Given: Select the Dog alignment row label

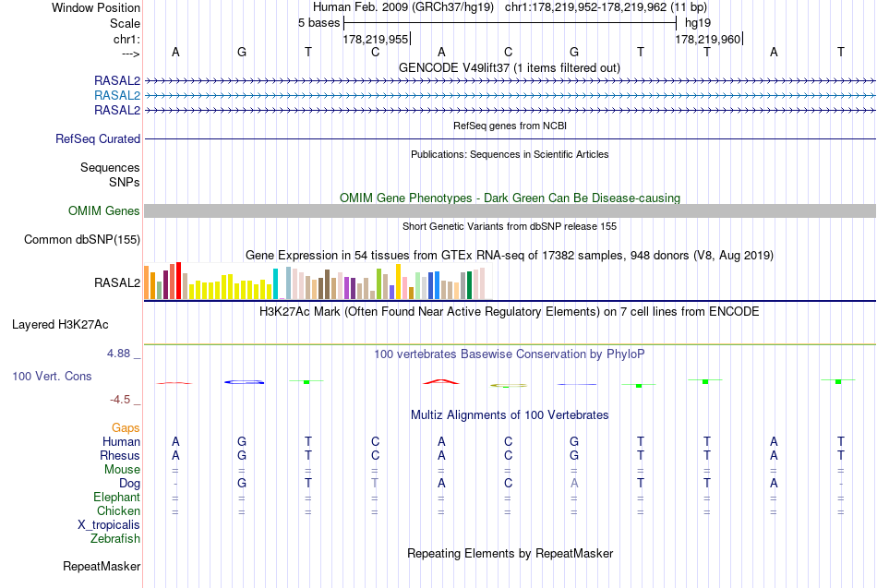Looking at the screenshot, I should 129,484.
